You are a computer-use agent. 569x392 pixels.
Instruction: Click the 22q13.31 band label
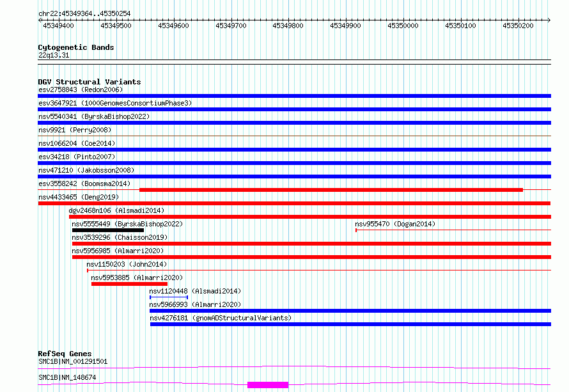click(x=54, y=55)
